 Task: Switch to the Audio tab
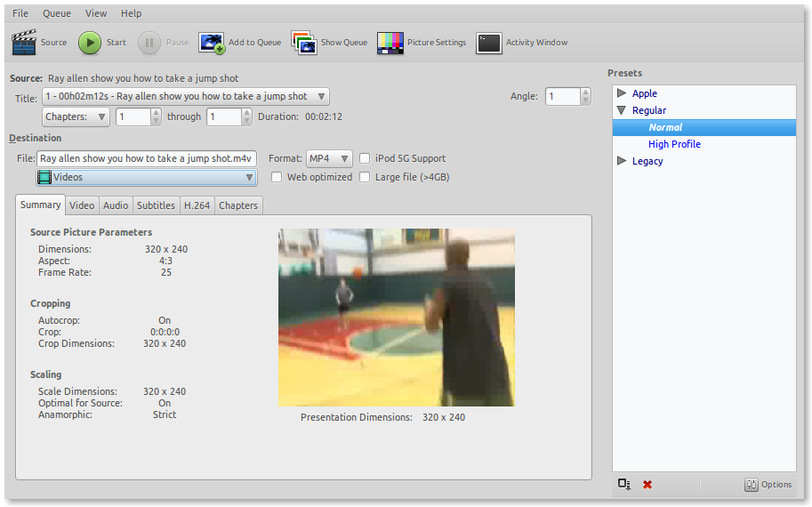coord(116,205)
